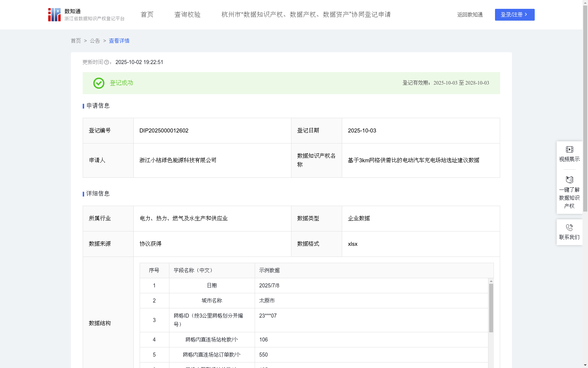588x368 pixels.
Task: Click the 城市名称 field cell
Action: (212, 301)
